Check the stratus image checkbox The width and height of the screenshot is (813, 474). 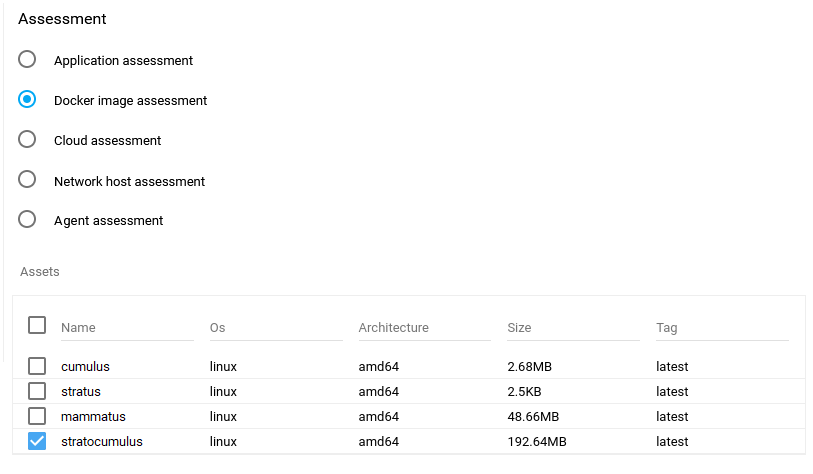click(37, 391)
